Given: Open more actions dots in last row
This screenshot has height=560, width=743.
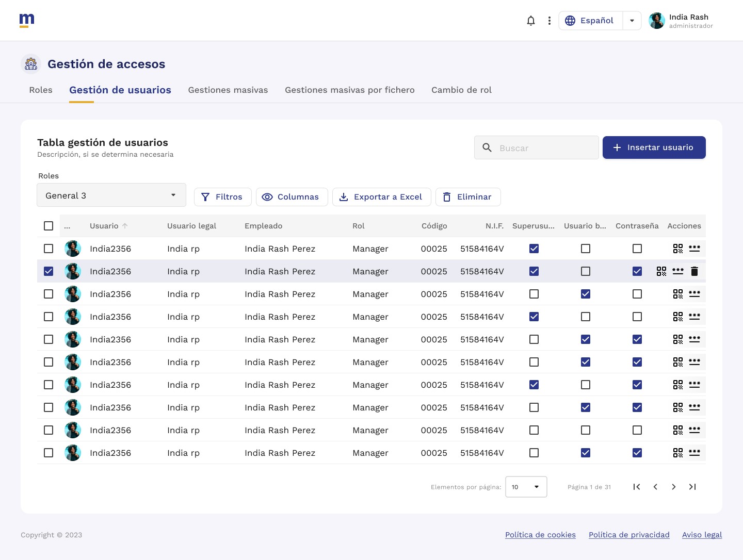Looking at the screenshot, I should point(694,453).
